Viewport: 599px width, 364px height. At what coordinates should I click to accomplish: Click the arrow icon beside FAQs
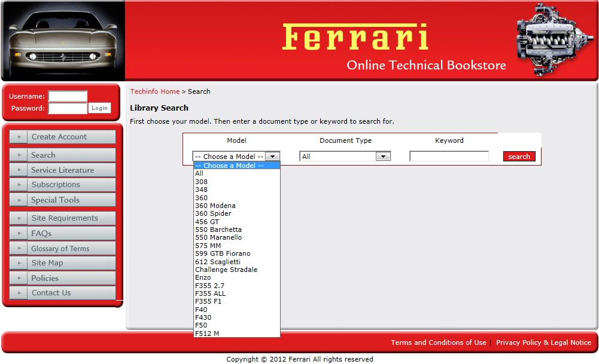point(19,233)
